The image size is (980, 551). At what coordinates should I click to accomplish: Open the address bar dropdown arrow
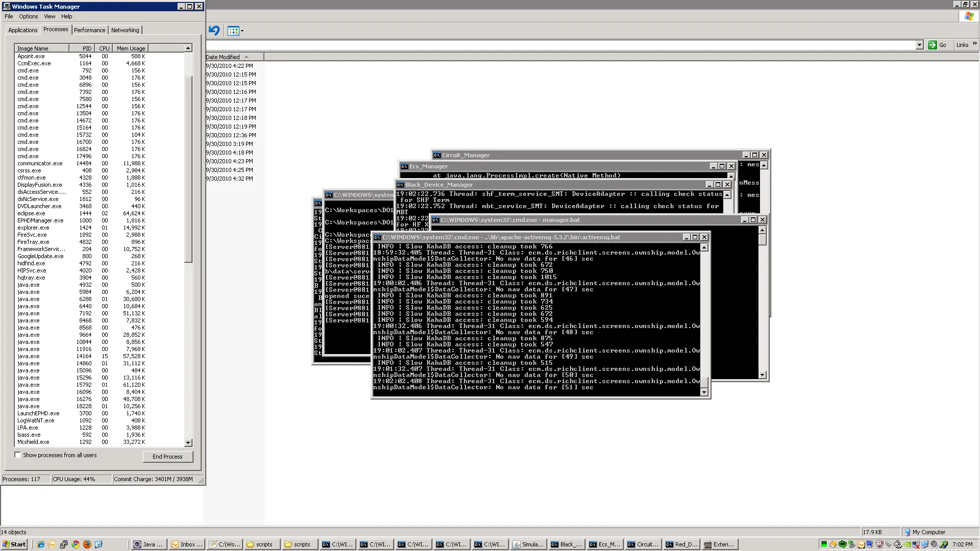(919, 45)
